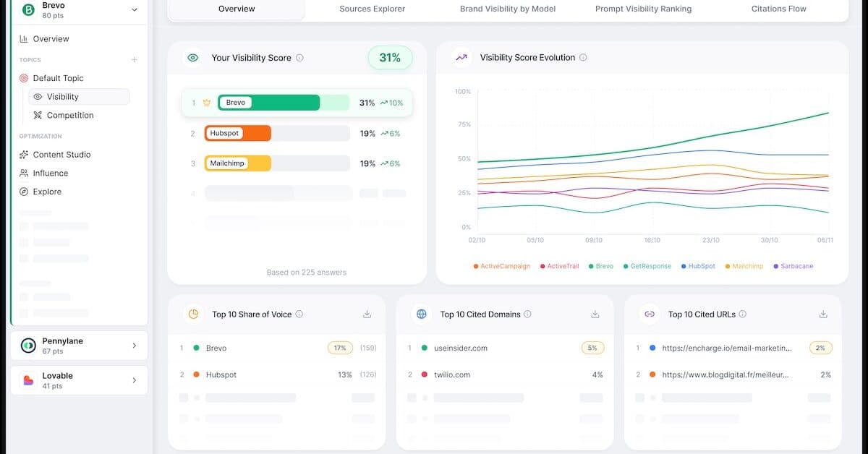Click the trend icon in Visibility Score Evolution
This screenshot has height=454, width=868.
(461, 58)
